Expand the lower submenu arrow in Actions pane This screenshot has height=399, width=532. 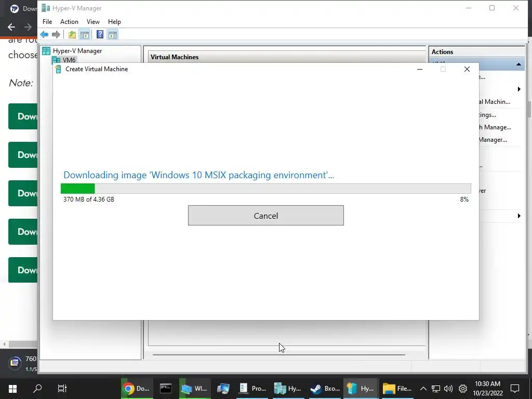519,216
